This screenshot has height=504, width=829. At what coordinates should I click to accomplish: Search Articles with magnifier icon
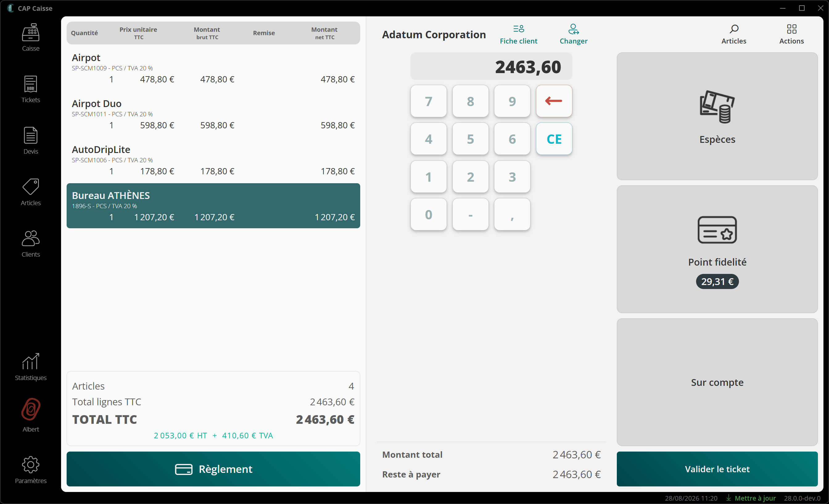coord(734,34)
